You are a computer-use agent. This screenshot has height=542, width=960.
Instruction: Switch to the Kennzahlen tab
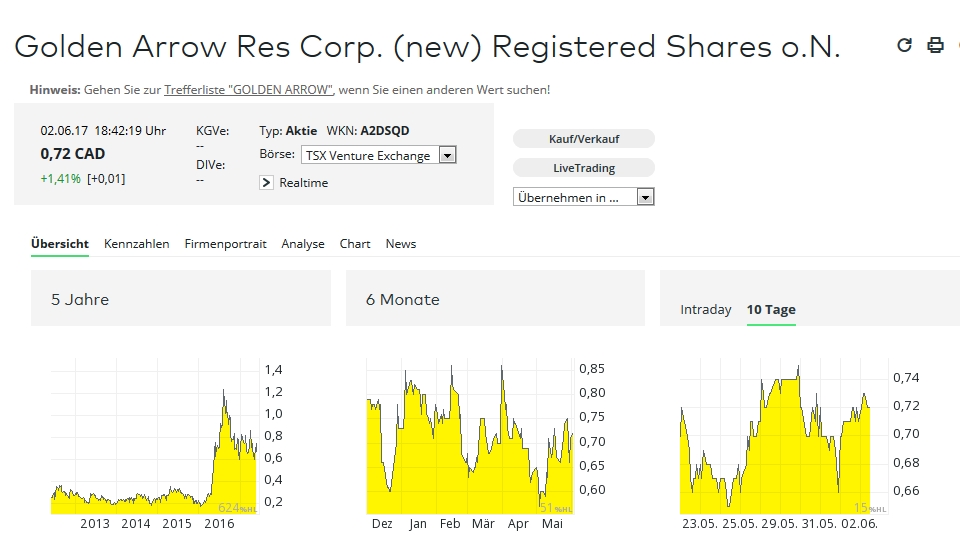(137, 244)
